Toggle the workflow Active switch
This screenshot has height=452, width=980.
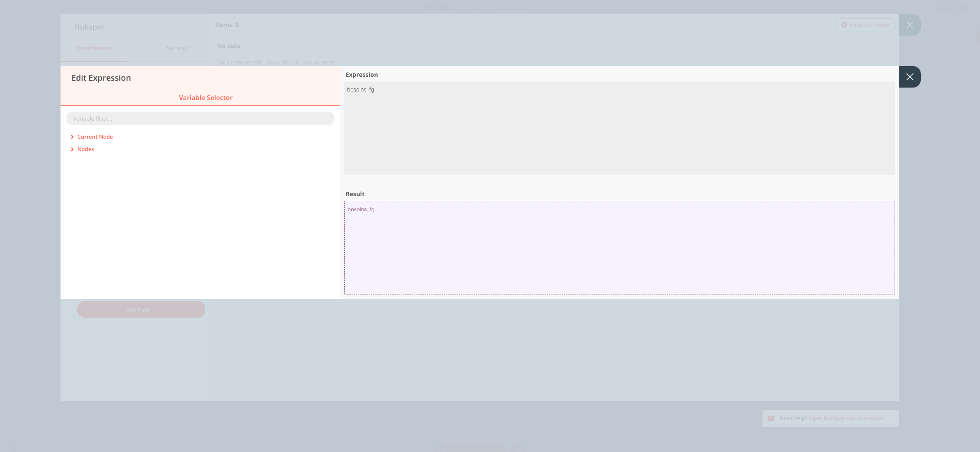click(x=965, y=8)
